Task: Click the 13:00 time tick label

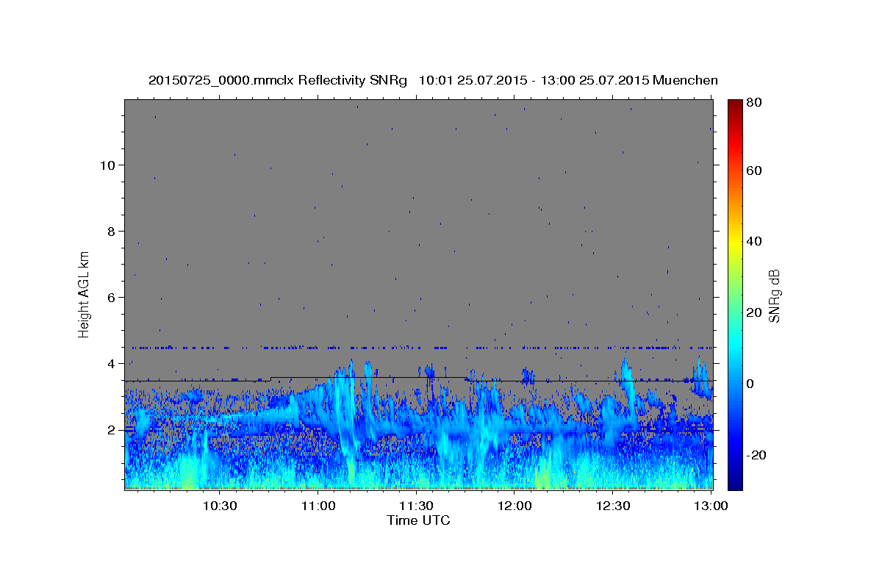Action: (x=712, y=506)
